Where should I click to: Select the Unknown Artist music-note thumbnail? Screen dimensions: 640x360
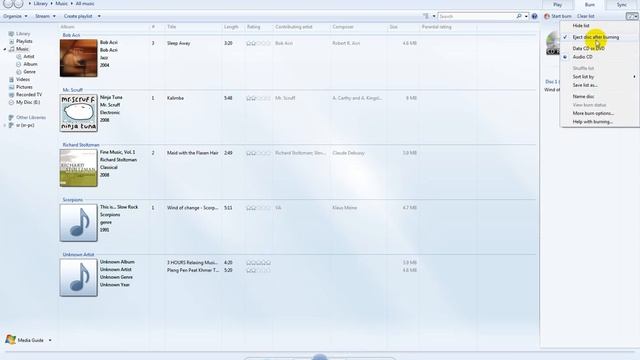click(78, 278)
